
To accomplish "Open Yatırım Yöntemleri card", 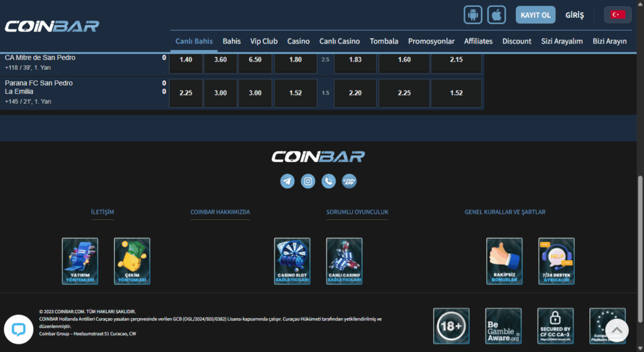I will [x=80, y=261].
